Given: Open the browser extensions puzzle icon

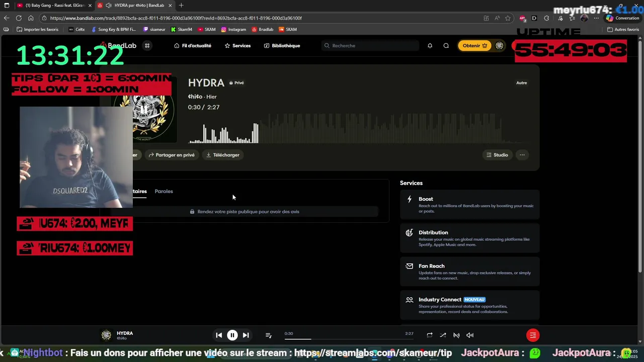Looking at the screenshot, I should 546,18.
